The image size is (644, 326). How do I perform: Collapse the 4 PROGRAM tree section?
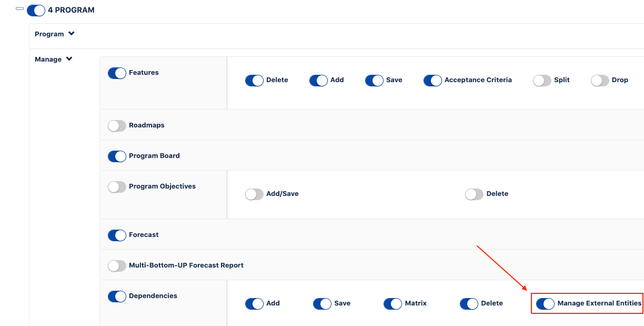click(20, 9)
